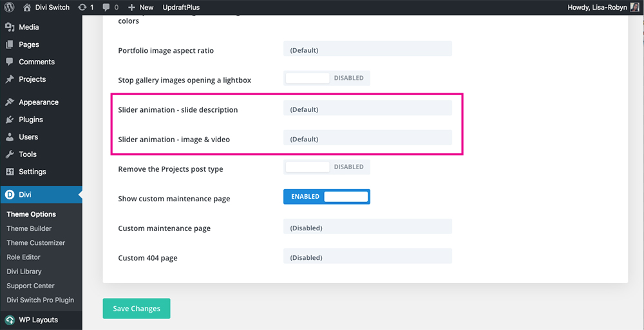644x330 pixels.
Task: Open Support Center submenu link
Action: click(x=30, y=286)
